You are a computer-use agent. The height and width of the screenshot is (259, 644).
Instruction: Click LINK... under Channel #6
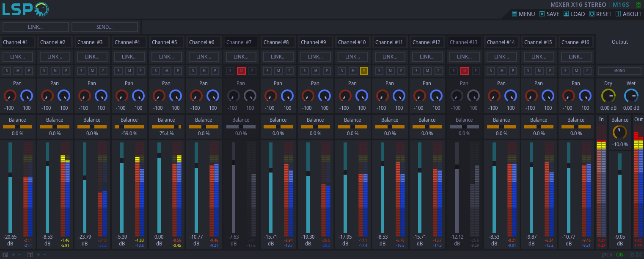pos(204,57)
